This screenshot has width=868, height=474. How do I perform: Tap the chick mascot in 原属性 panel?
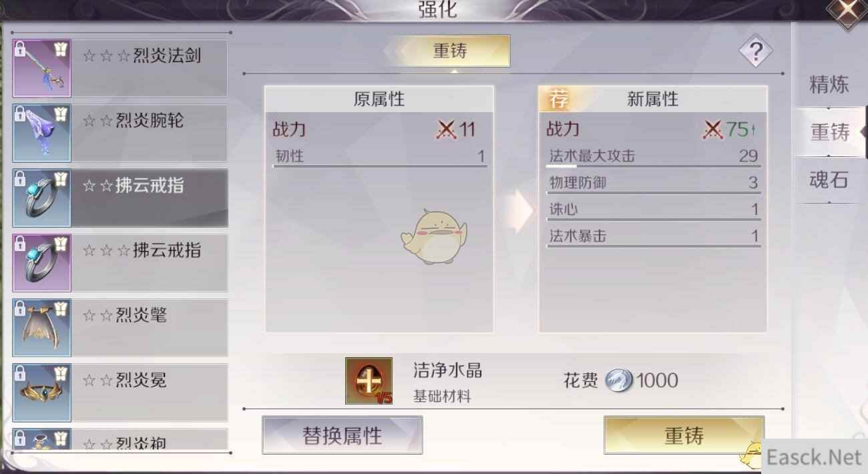click(434, 236)
